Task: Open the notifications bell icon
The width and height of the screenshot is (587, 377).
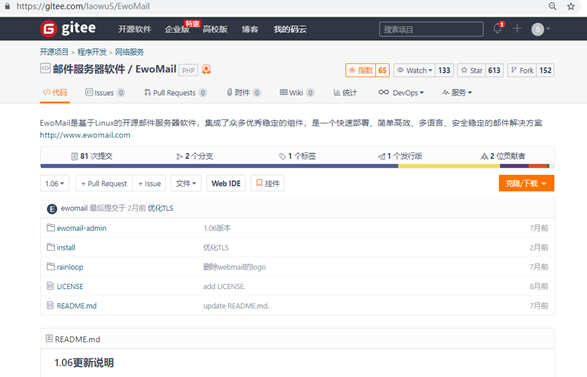Action: (x=498, y=28)
